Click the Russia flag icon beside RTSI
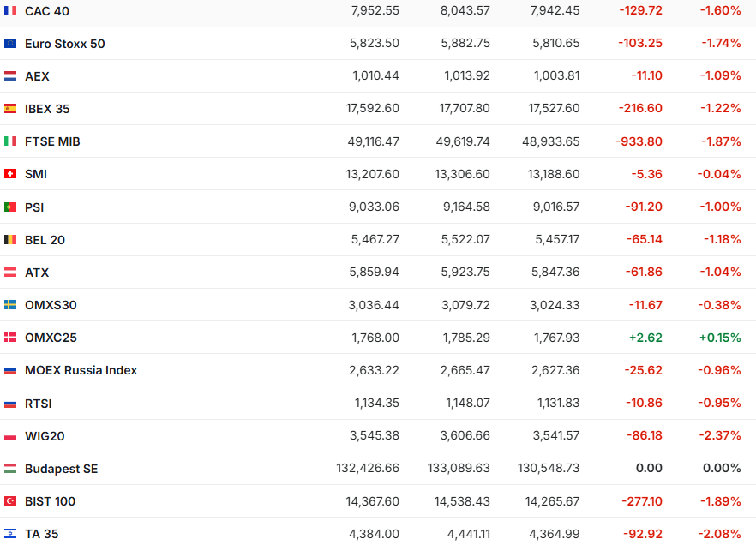 (10, 404)
